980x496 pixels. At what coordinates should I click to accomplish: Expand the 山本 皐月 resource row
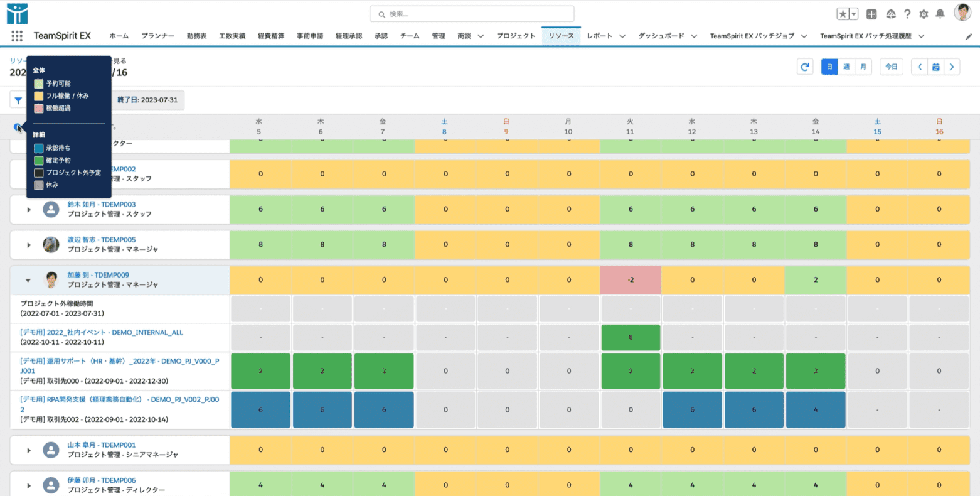tap(29, 450)
